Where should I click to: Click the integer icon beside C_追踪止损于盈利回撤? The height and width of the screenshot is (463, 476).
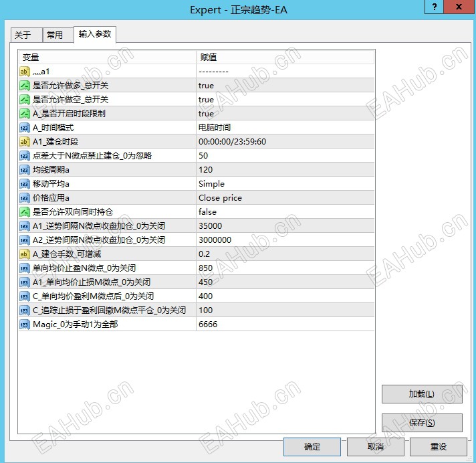[25, 310]
